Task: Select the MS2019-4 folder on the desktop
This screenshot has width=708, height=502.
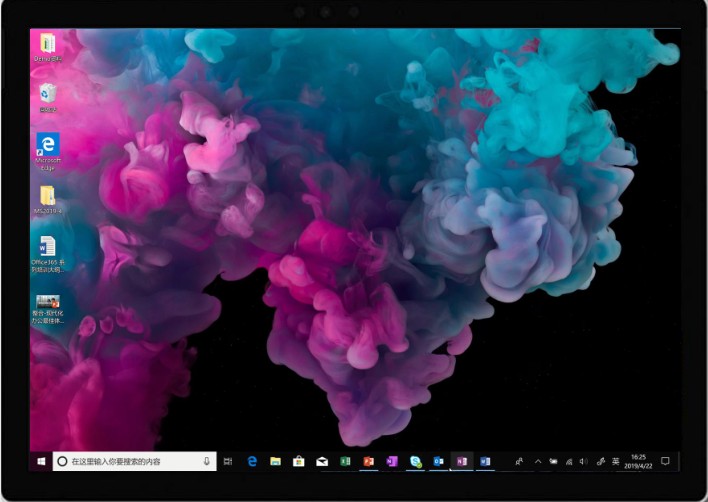Action: (48, 200)
